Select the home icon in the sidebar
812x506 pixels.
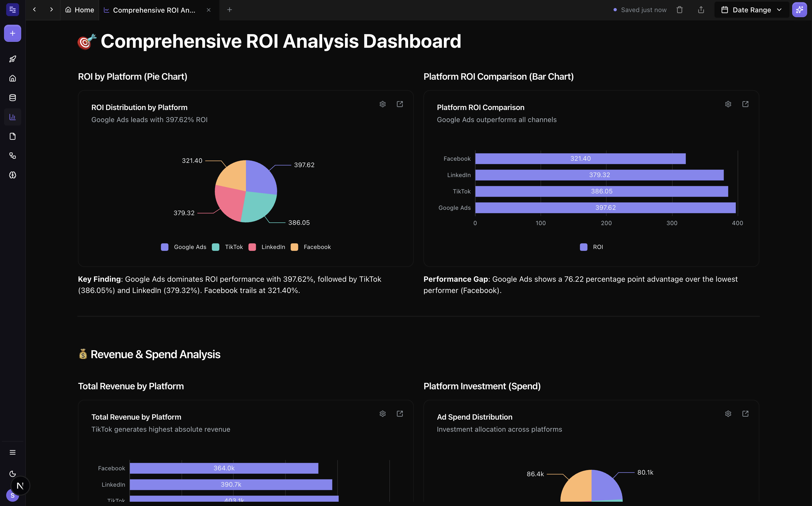point(12,78)
